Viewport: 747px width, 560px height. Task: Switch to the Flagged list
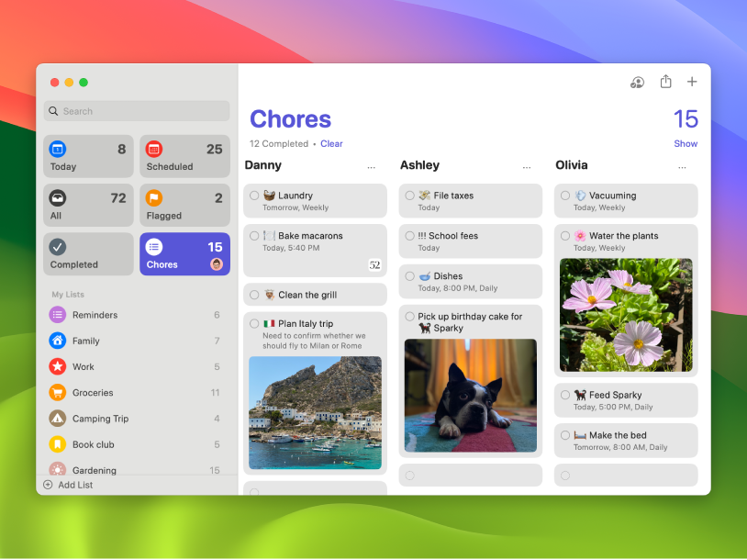click(184, 205)
